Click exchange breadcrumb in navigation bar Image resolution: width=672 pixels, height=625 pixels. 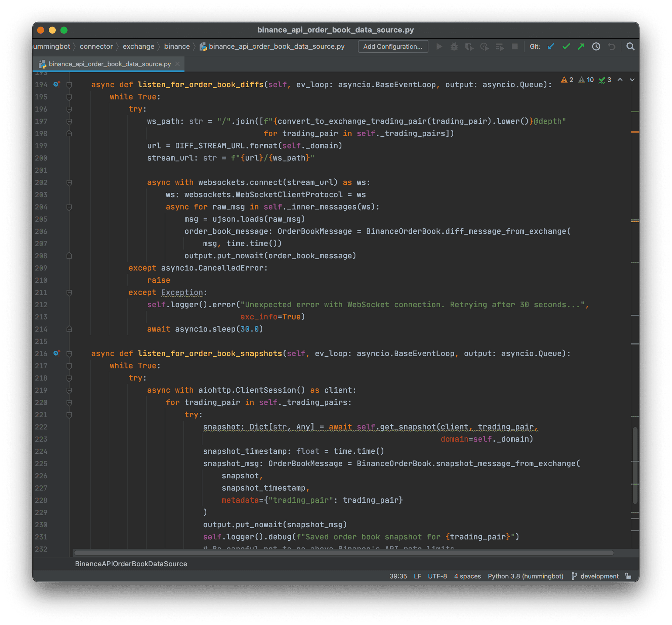138,47
